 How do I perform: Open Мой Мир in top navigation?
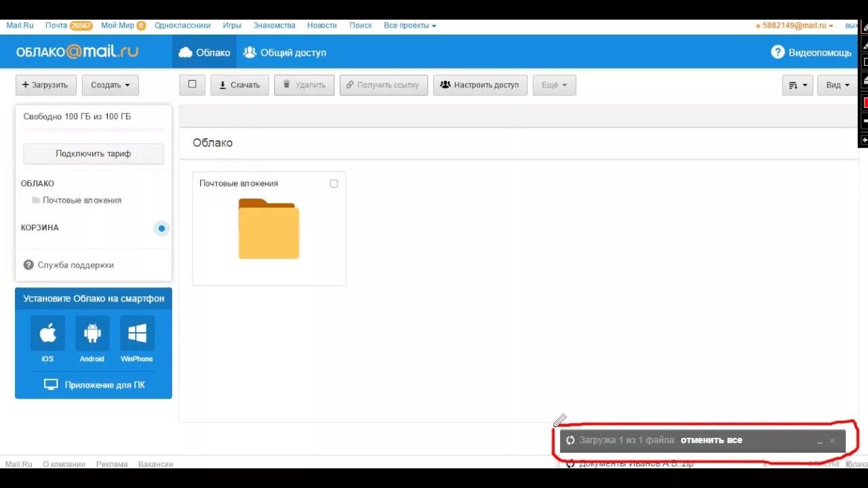(117, 26)
